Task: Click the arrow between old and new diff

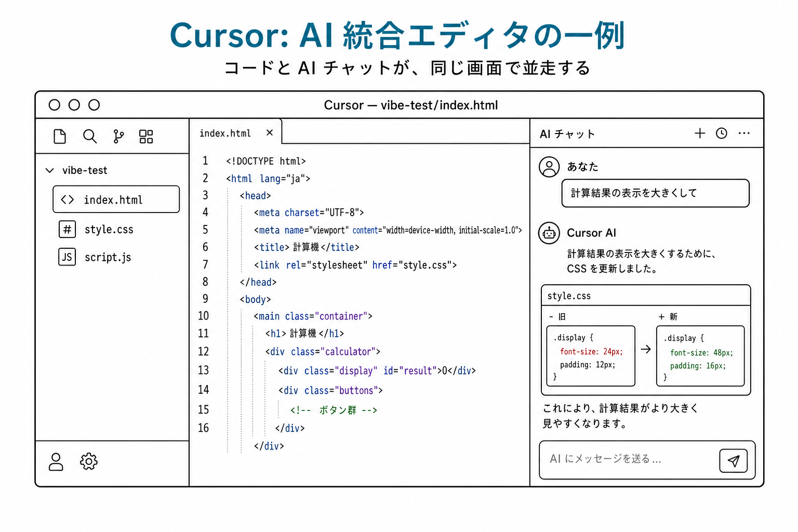Action: pos(646,350)
